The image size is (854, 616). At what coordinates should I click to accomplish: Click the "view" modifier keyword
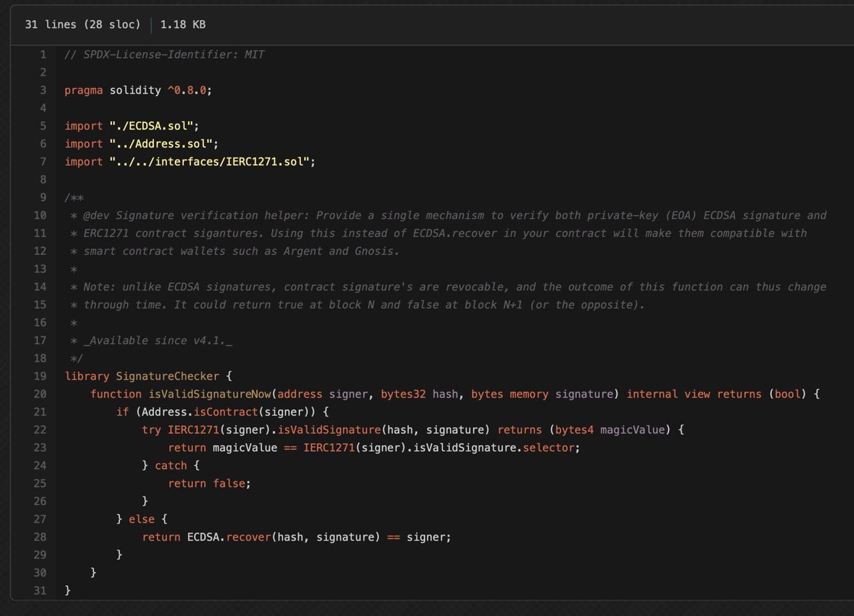[x=697, y=394]
